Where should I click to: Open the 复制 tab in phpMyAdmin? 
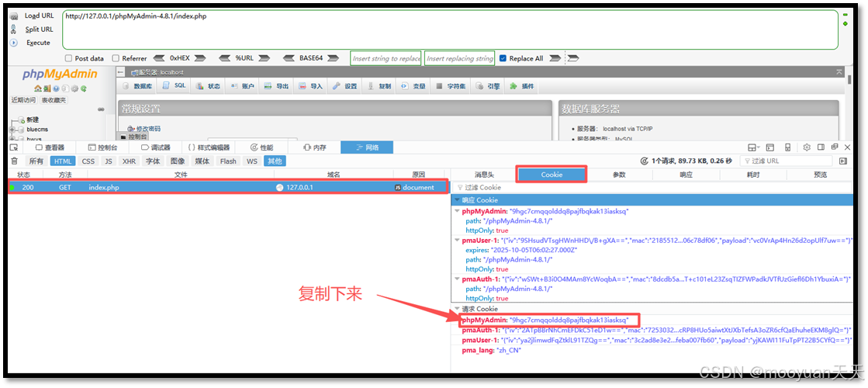click(x=380, y=86)
